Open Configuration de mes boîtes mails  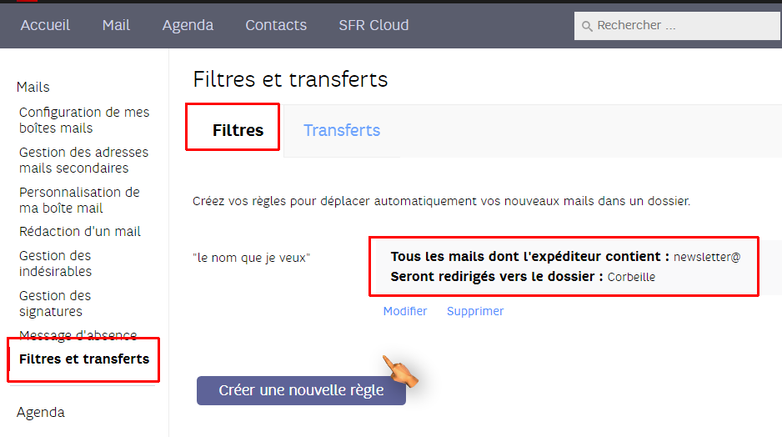point(84,120)
